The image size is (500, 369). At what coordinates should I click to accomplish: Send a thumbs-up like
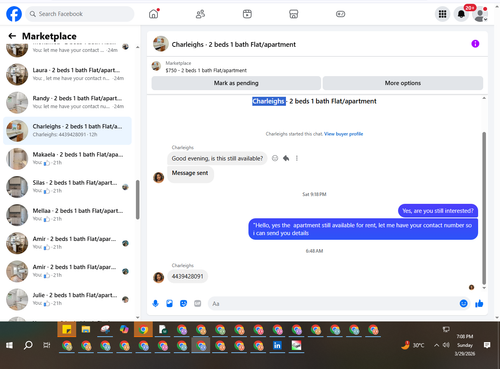click(479, 303)
